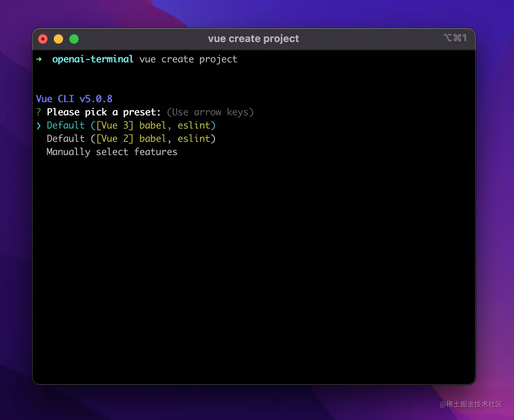Select the Default Vue 2 preset option
The width and height of the screenshot is (514, 420).
(131, 139)
